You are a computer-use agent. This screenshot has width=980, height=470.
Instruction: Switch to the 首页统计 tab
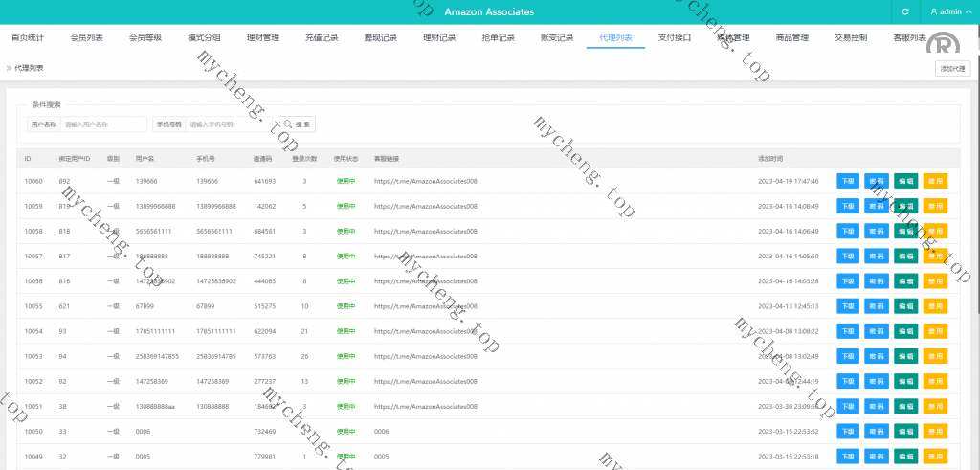click(x=28, y=38)
